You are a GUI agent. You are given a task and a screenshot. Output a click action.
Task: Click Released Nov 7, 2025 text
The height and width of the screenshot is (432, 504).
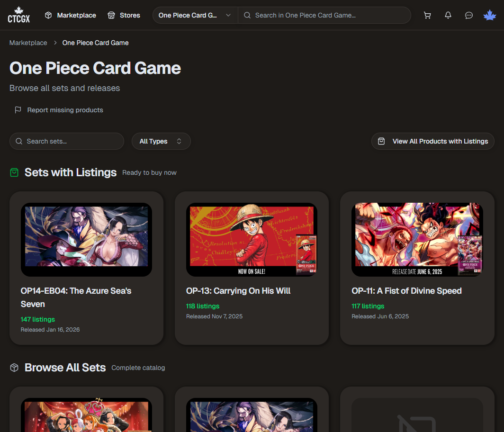[x=215, y=316]
